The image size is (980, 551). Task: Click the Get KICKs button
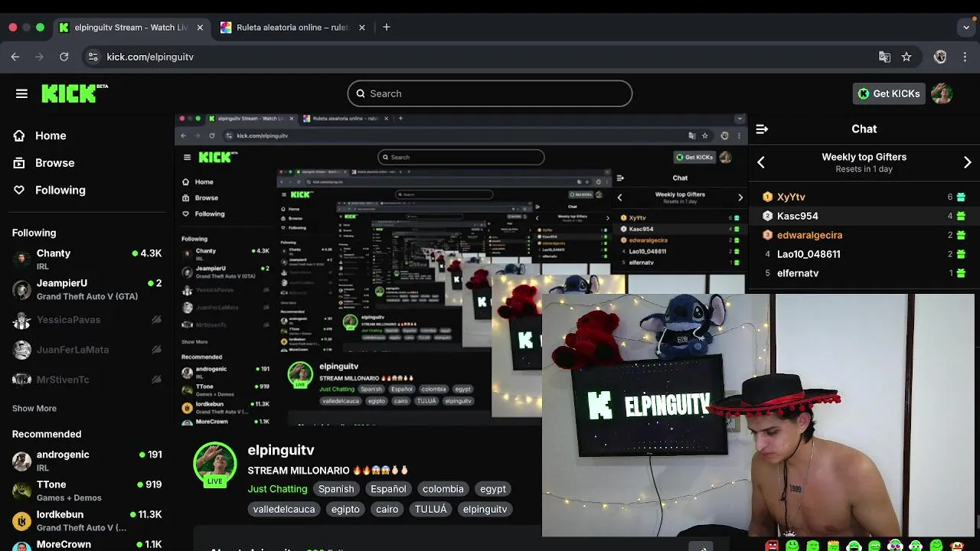coord(889,93)
